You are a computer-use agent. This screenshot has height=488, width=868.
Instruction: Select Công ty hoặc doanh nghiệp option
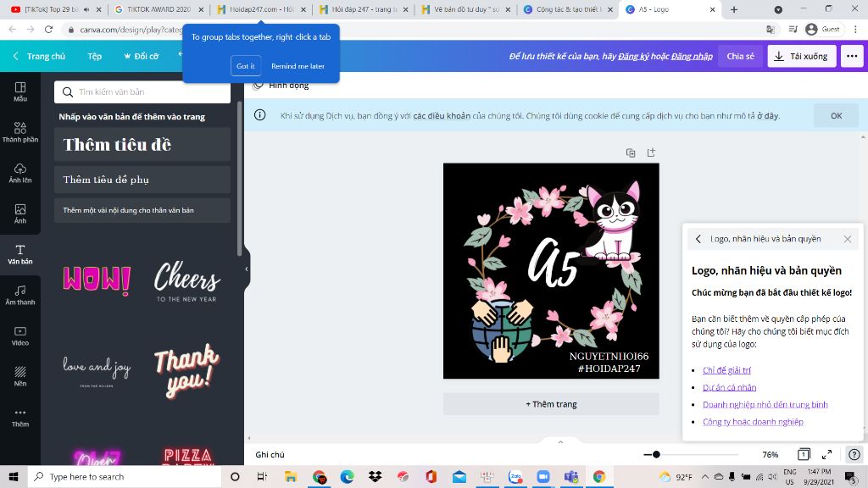[x=753, y=422]
